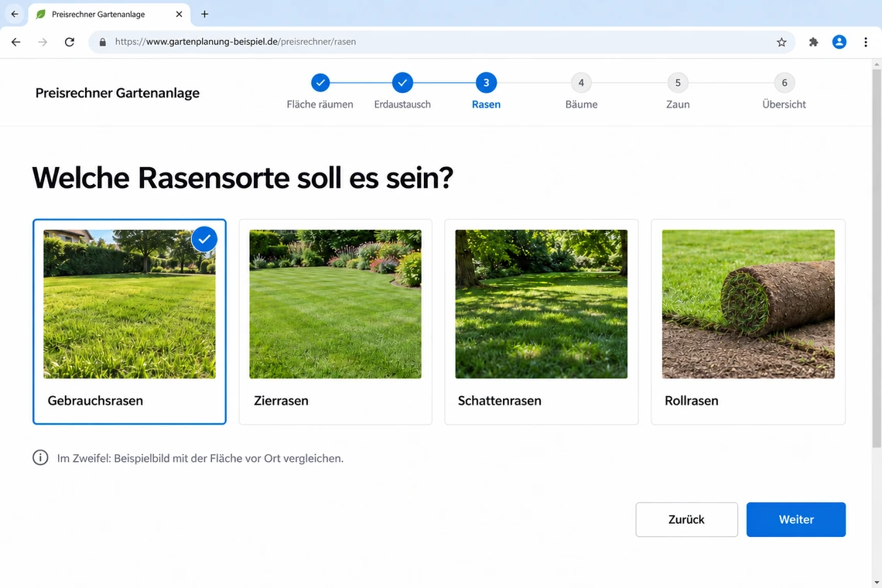This screenshot has width=882, height=588.
Task: Select the Schattenrasen lawn card
Action: click(x=541, y=321)
